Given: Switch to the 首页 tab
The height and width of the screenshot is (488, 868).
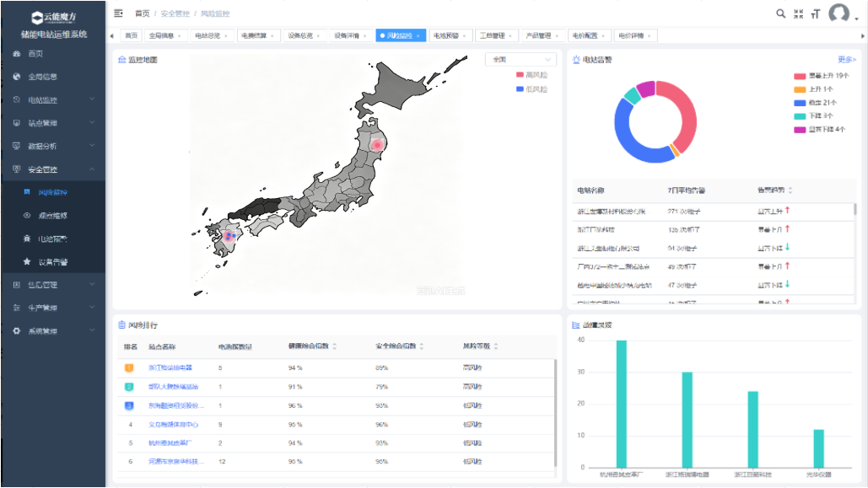Looking at the screenshot, I should click(x=132, y=35).
